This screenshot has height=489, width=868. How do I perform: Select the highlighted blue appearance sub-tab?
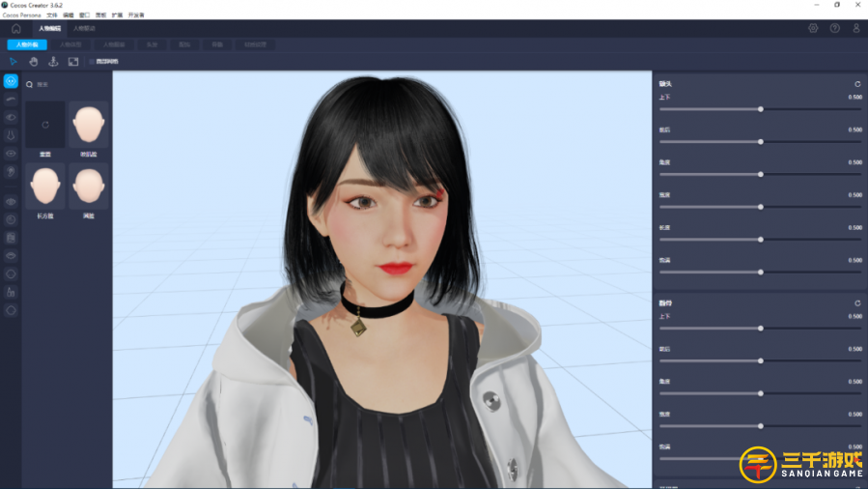coord(27,44)
